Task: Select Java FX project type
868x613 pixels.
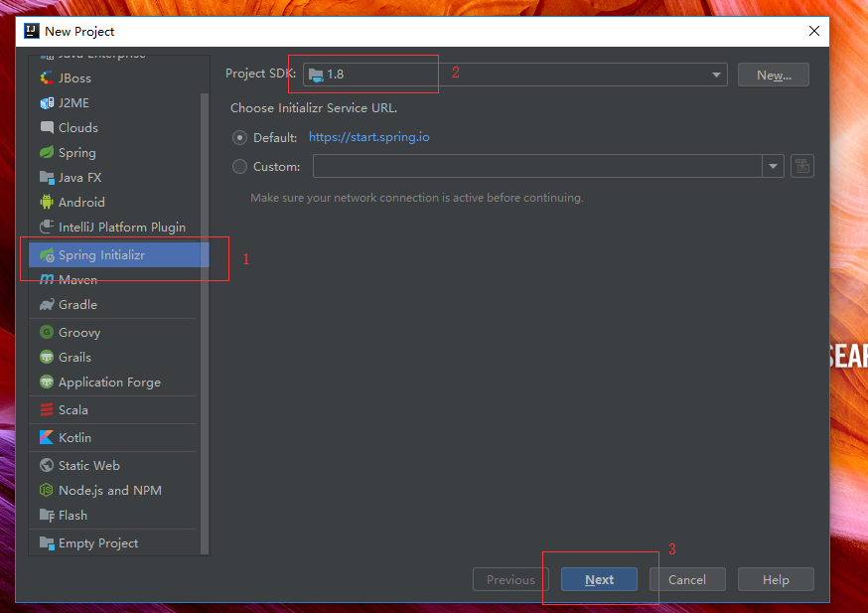Action: pyautogui.click(x=119, y=177)
